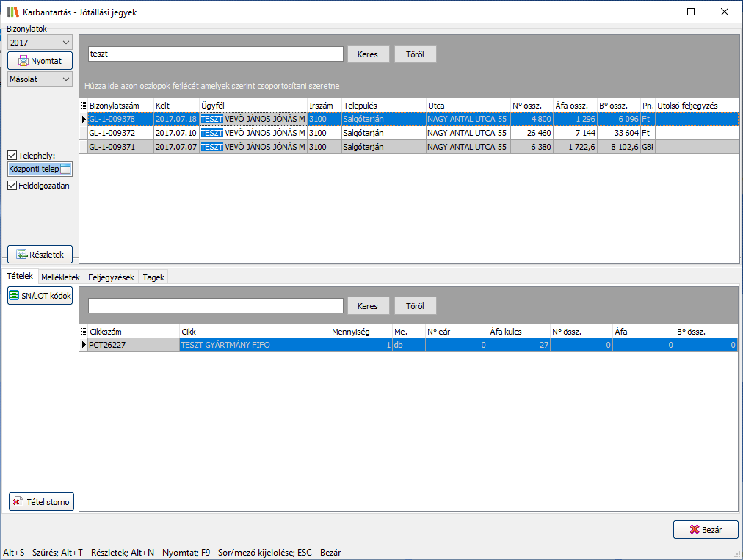The image size is (743, 560).
Task: Click the search field containing teszt
Action: point(215,54)
